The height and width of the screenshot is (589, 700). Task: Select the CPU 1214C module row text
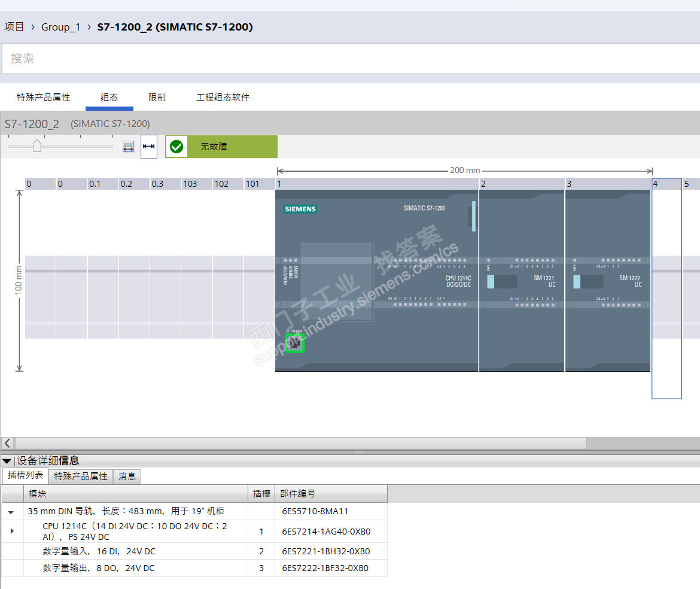pyautogui.click(x=135, y=532)
